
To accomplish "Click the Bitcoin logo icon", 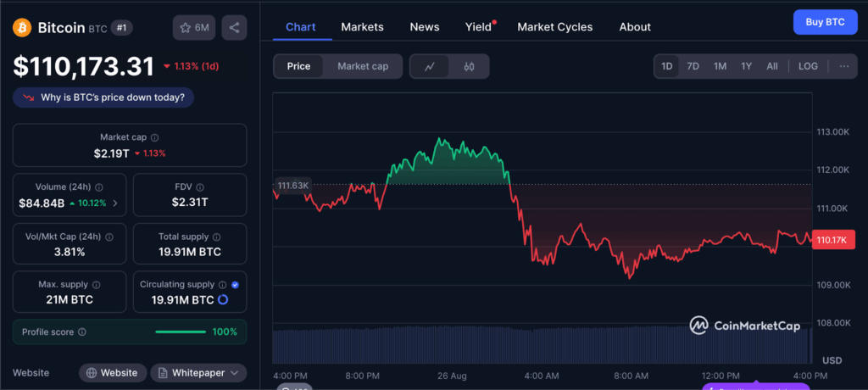I will [22, 28].
